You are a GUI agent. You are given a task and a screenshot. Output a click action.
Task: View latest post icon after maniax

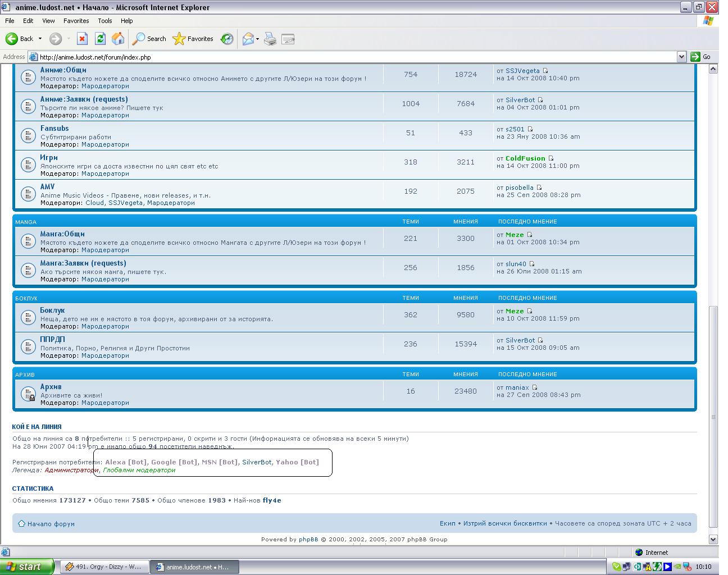click(x=534, y=387)
